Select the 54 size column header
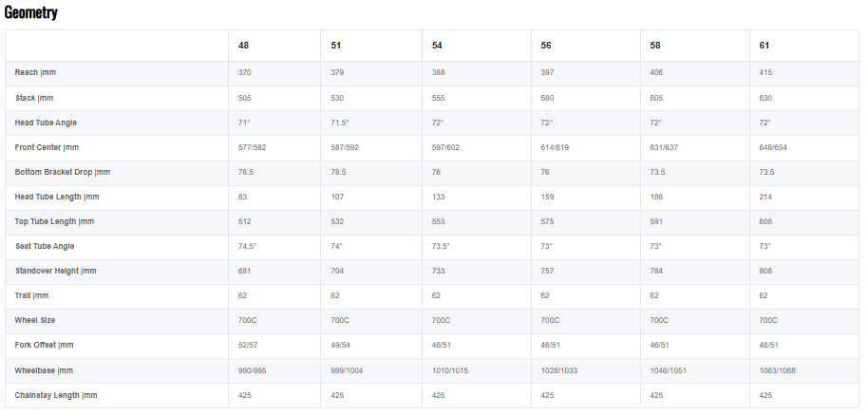868x416 pixels. pyautogui.click(x=437, y=46)
